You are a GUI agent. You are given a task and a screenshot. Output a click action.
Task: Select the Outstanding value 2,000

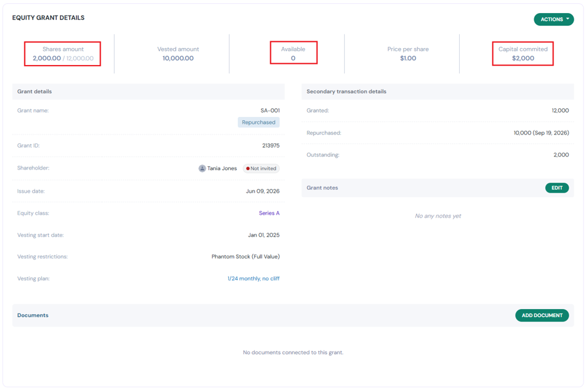click(x=561, y=155)
